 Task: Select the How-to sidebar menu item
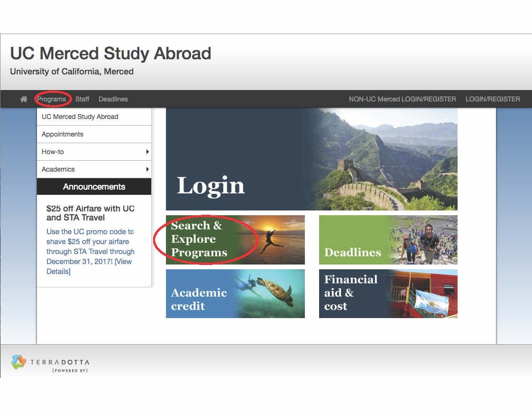(94, 152)
